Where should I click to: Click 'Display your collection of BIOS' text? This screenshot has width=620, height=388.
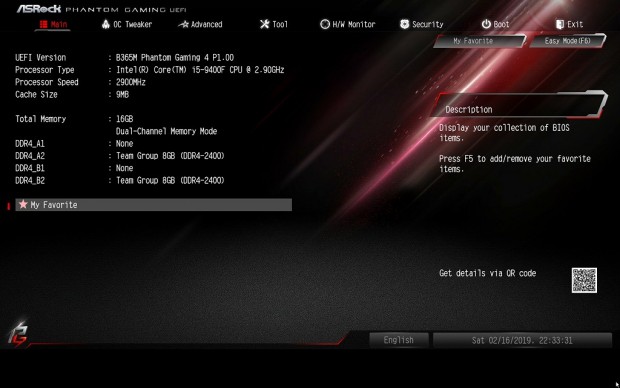coord(505,133)
